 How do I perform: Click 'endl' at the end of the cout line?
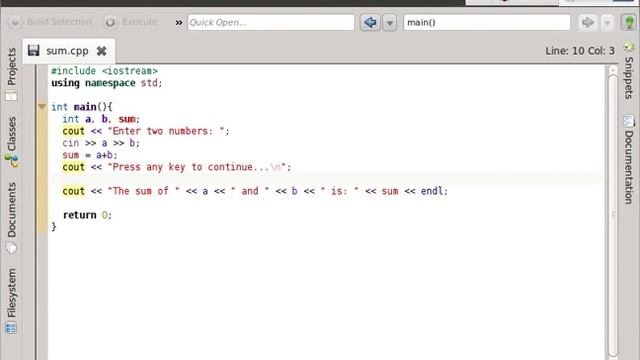coord(432,191)
